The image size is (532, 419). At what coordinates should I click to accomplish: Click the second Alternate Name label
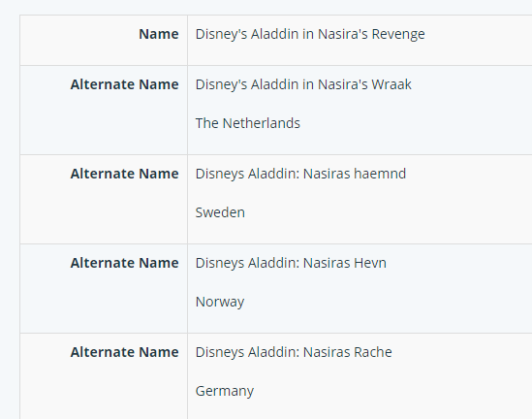pyautogui.click(x=124, y=174)
